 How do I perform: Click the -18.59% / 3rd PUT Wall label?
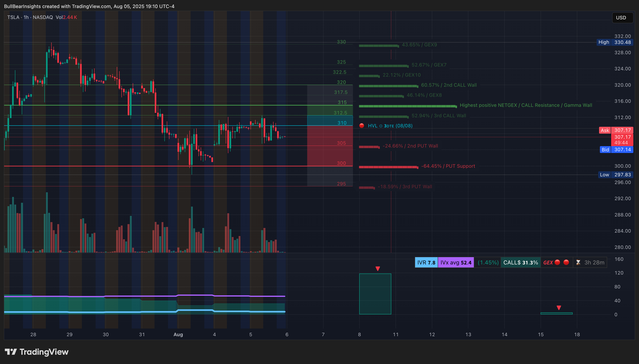click(405, 187)
